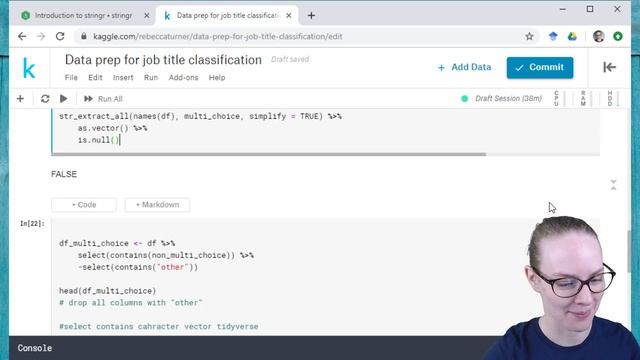The width and height of the screenshot is (640, 360).
Task: Click the Run All button
Action: [x=103, y=99]
